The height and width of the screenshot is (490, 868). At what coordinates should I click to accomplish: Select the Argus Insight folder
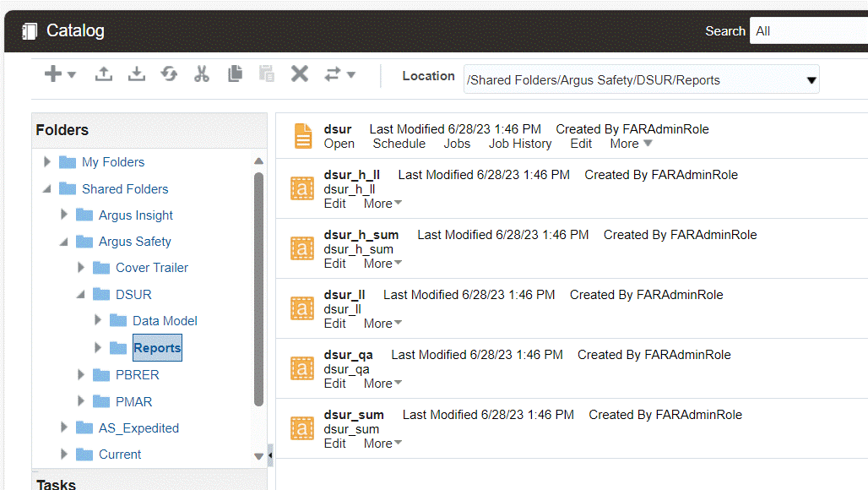tap(136, 215)
